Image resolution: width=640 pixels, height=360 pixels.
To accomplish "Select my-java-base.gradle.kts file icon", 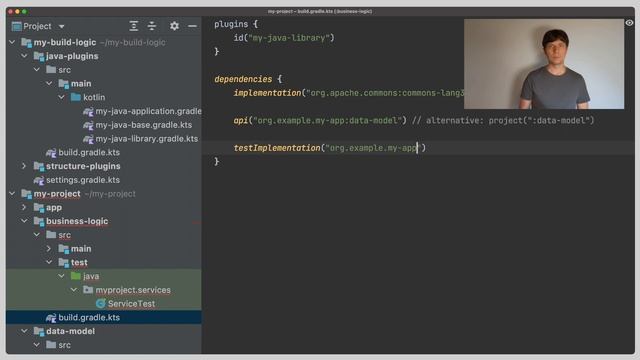I will pos(88,125).
